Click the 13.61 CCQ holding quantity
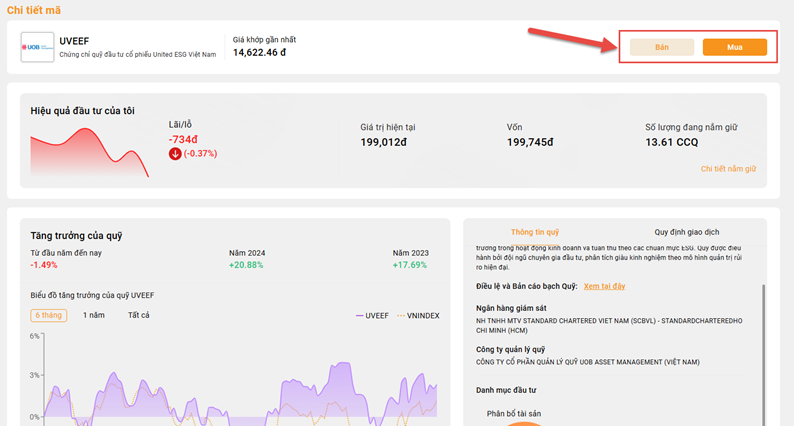 click(671, 142)
